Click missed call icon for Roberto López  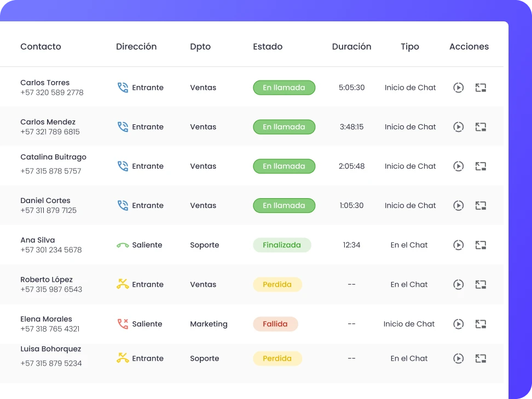pyautogui.click(x=123, y=284)
